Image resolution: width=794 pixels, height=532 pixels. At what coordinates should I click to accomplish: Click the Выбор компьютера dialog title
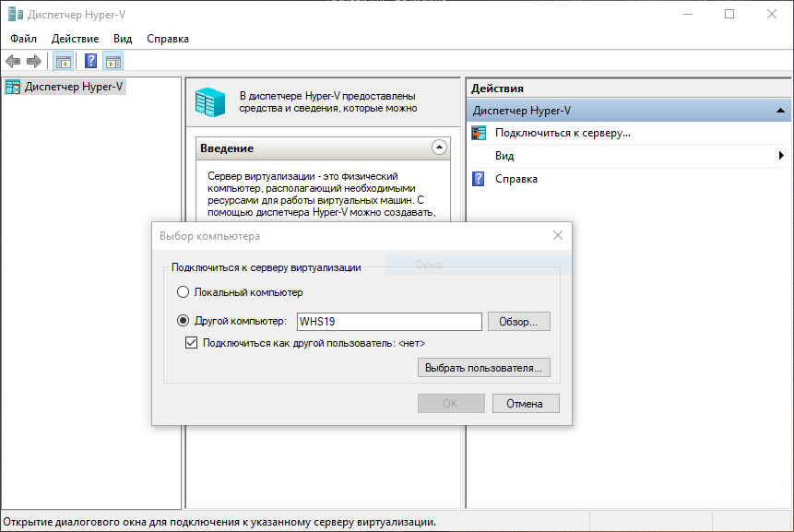209,236
